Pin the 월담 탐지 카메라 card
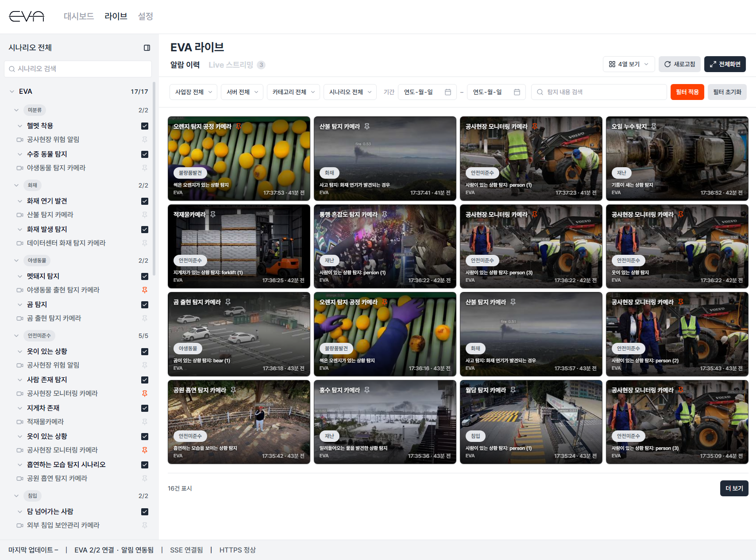The height and width of the screenshot is (560, 756). (x=513, y=390)
